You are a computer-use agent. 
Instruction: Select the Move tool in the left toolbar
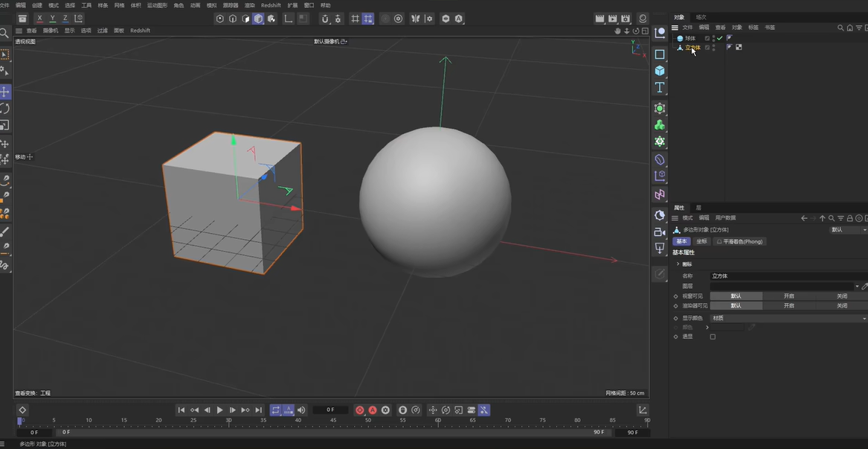tap(5, 92)
